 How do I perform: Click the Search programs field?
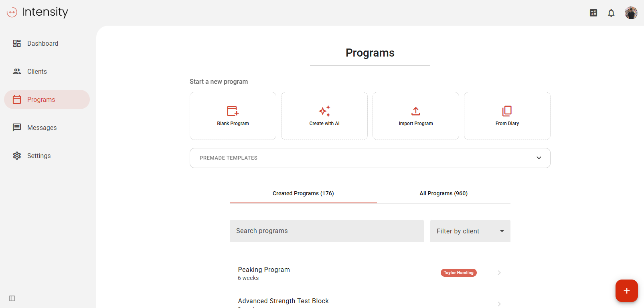point(326,231)
